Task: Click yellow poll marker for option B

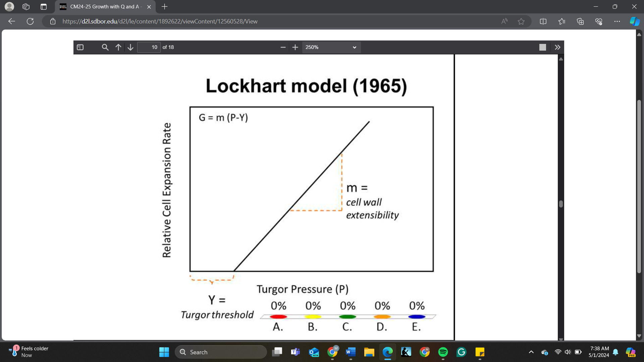Action: tap(313, 316)
